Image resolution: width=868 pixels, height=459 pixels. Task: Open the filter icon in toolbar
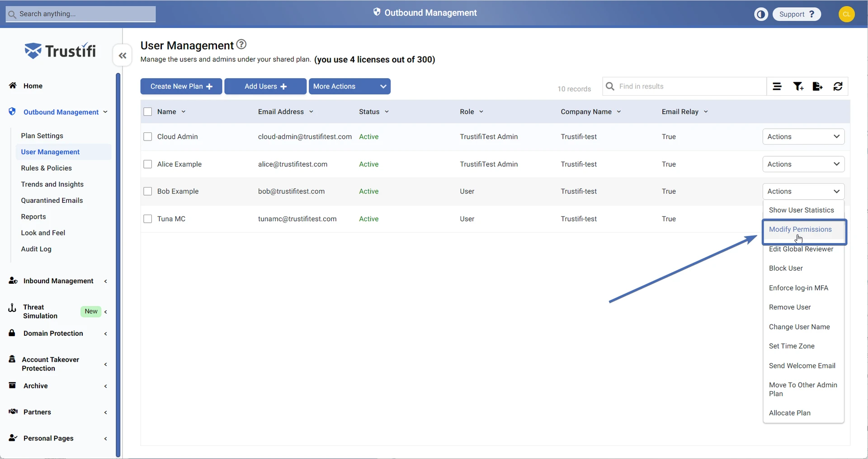click(798, 86)
